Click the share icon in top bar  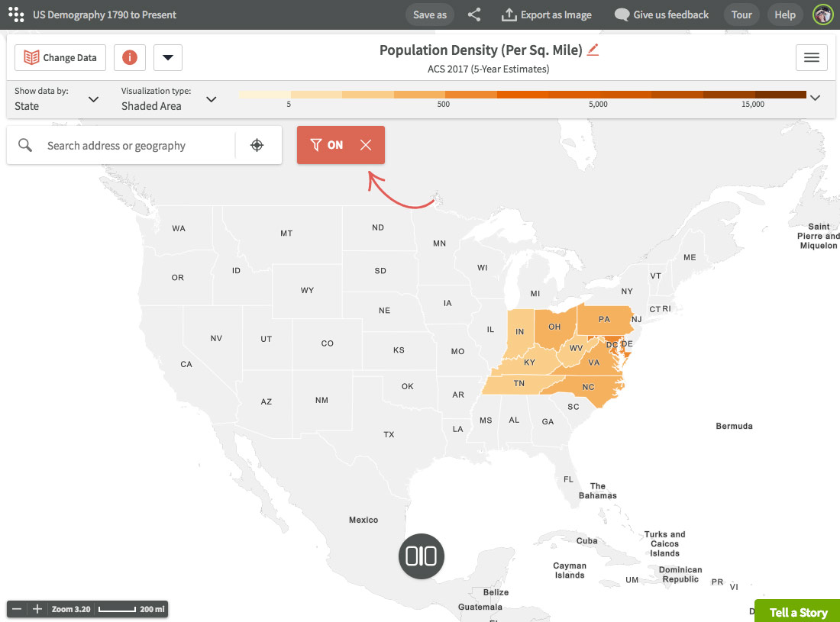(x=474, y=15)
